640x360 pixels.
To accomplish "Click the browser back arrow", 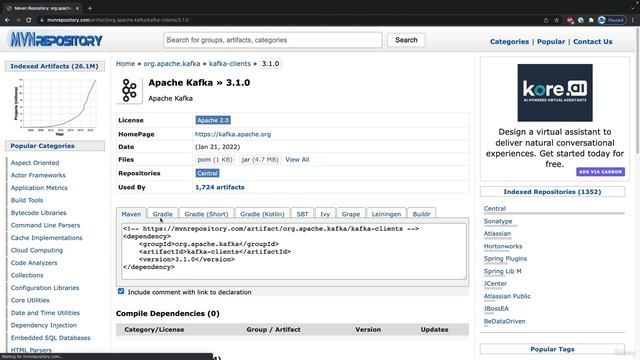I will click(x=7, y=20).
